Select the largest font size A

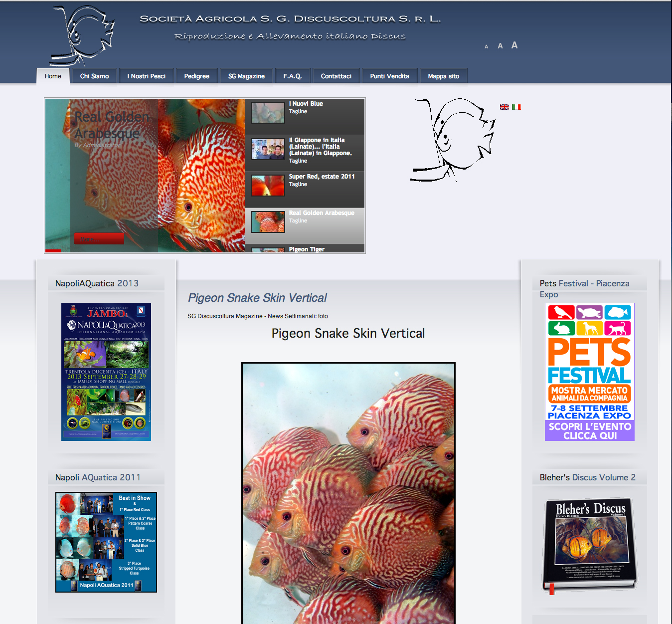pyautogui.click(x=514, y=45)
